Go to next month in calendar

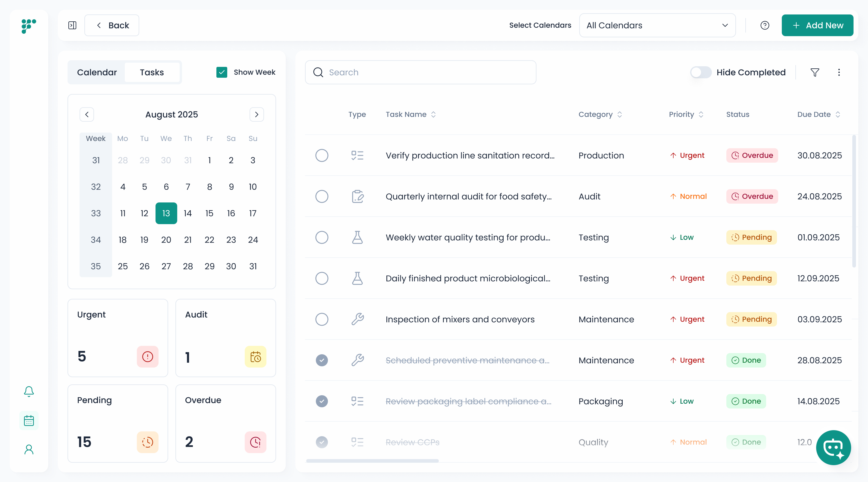pyautogui.click(x=256, y=114)
